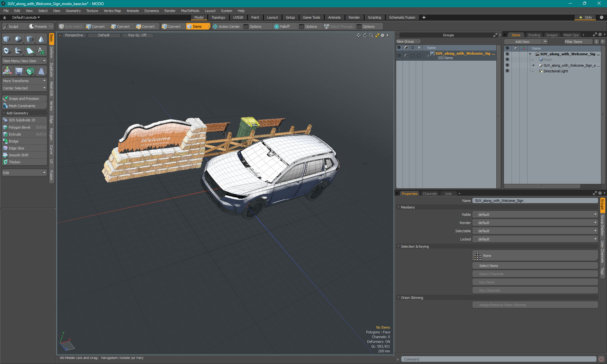The width and height of the screenshot is (607, 364).
Task: Select the Text tool icon
Action: (41, 51)
